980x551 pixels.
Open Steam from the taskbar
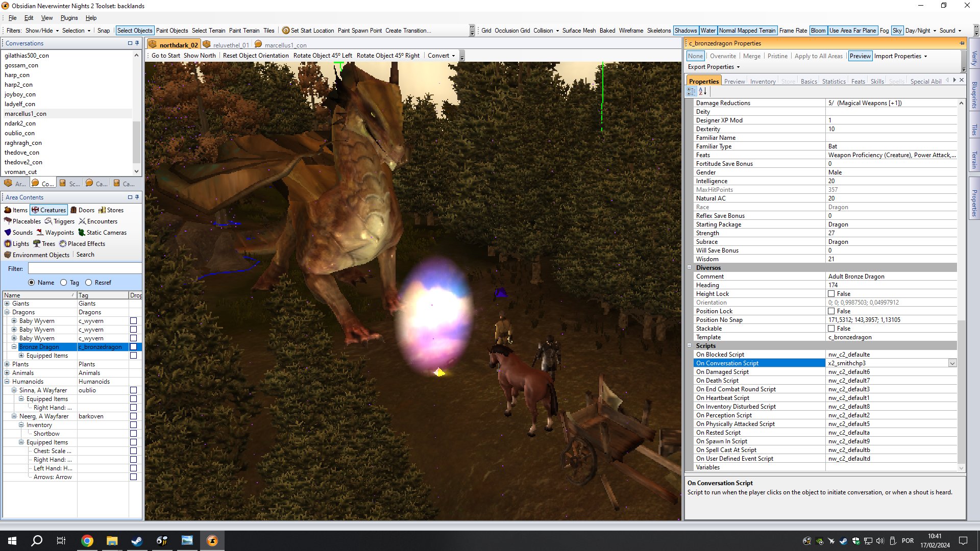click(137, 541)
